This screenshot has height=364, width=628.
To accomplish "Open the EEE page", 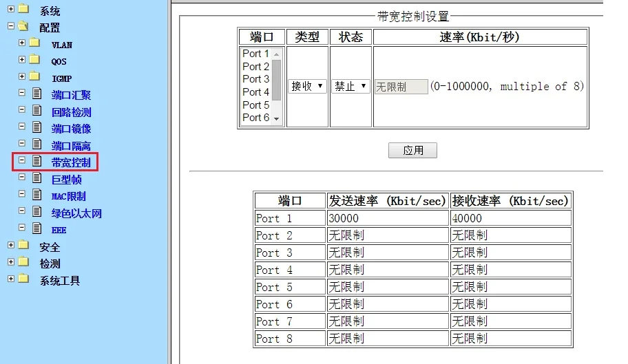I will pos(59,231).
